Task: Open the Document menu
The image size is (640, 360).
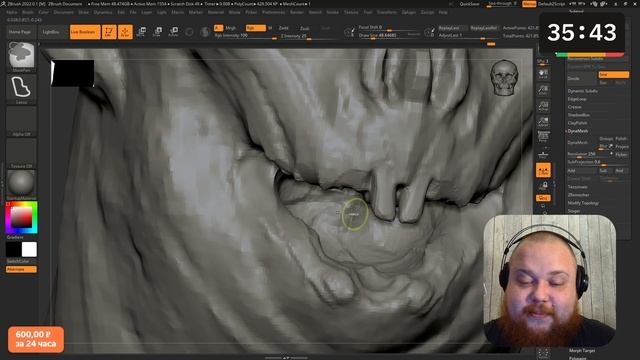Action: (x=64, y=12)
